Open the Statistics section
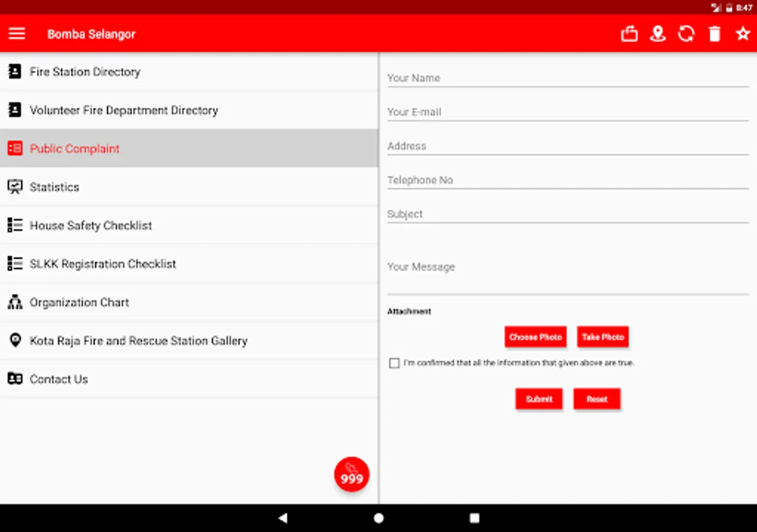The width and height of the screenshot is (757, 532). [189, 187]
